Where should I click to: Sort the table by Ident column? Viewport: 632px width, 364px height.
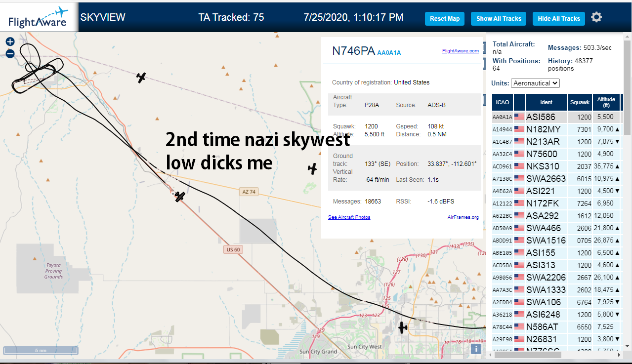546,102
